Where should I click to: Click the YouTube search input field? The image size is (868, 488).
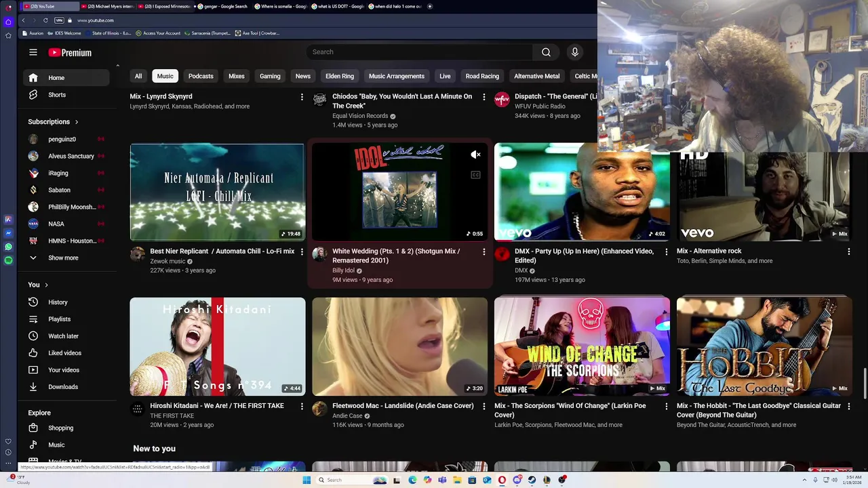[419, 52]
